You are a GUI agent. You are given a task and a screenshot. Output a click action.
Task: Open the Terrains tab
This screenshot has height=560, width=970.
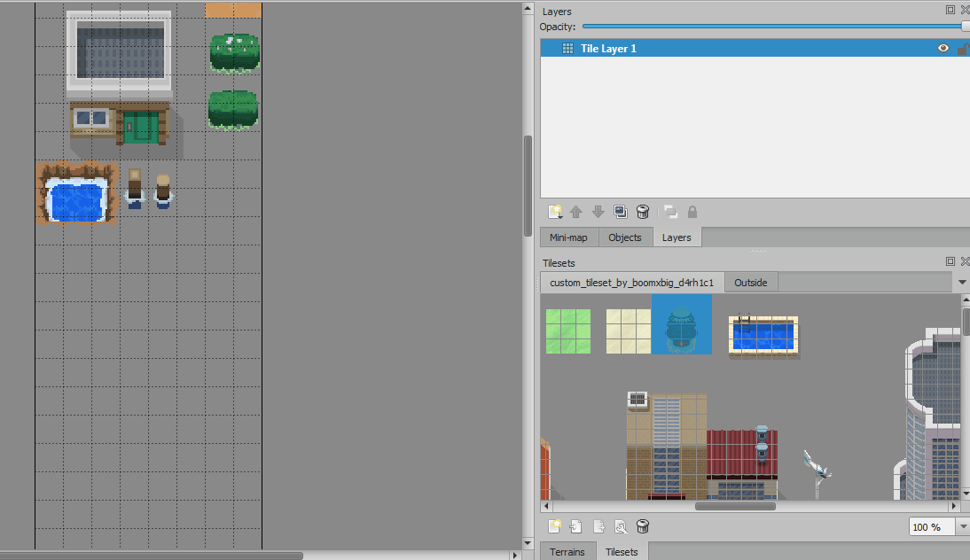[567, 552]
